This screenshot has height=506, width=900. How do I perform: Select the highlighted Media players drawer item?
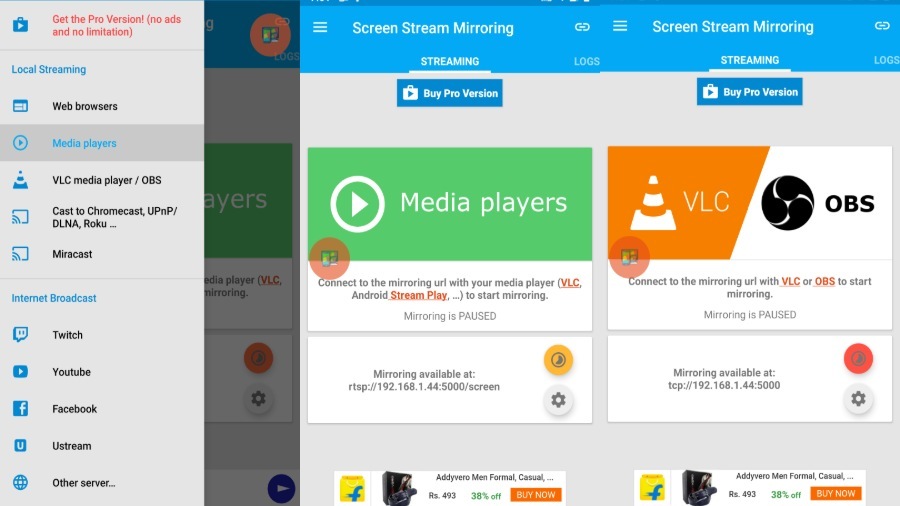(x=84, y=143)
